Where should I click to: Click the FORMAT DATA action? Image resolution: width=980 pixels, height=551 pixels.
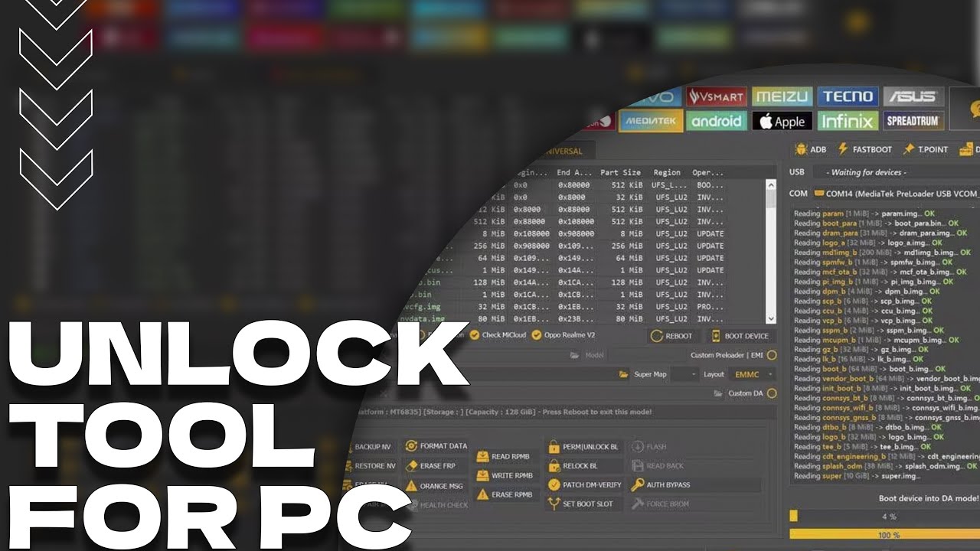pyautogui.click(x=436, y=446)
